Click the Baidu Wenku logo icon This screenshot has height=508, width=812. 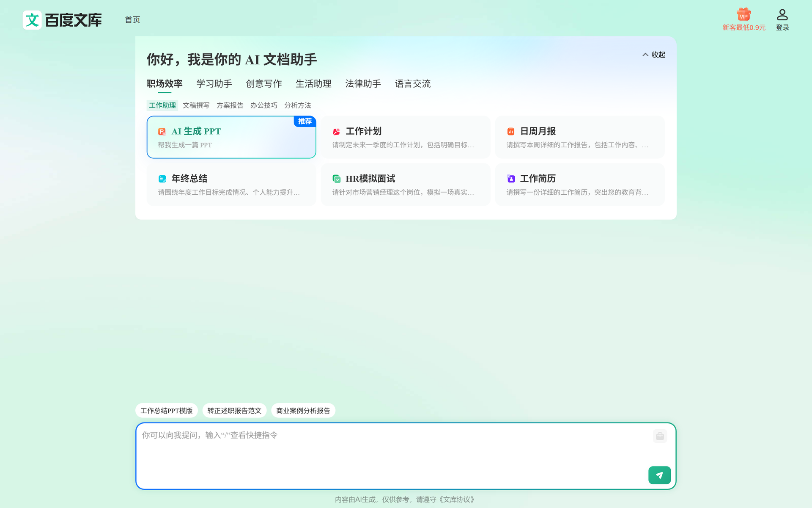[x=32, y=20]
